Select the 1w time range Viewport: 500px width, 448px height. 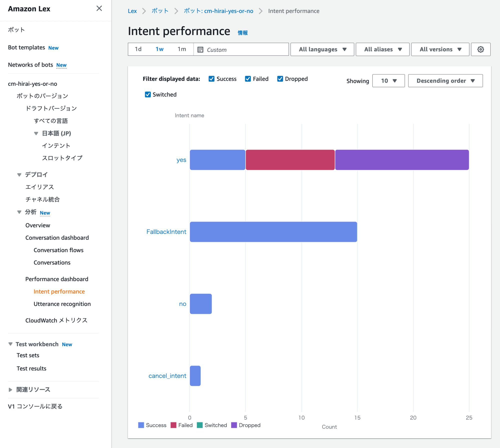159,49
